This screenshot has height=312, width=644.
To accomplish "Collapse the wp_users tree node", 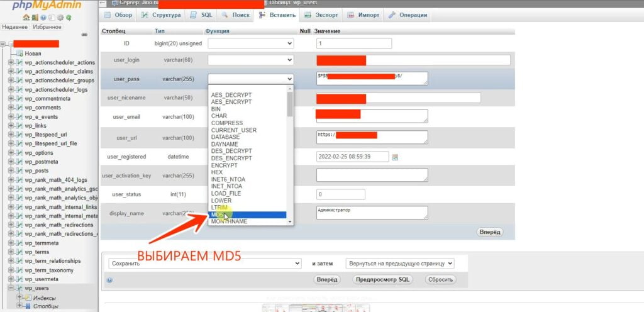I will pyautogui.click(x=11, y=289).
